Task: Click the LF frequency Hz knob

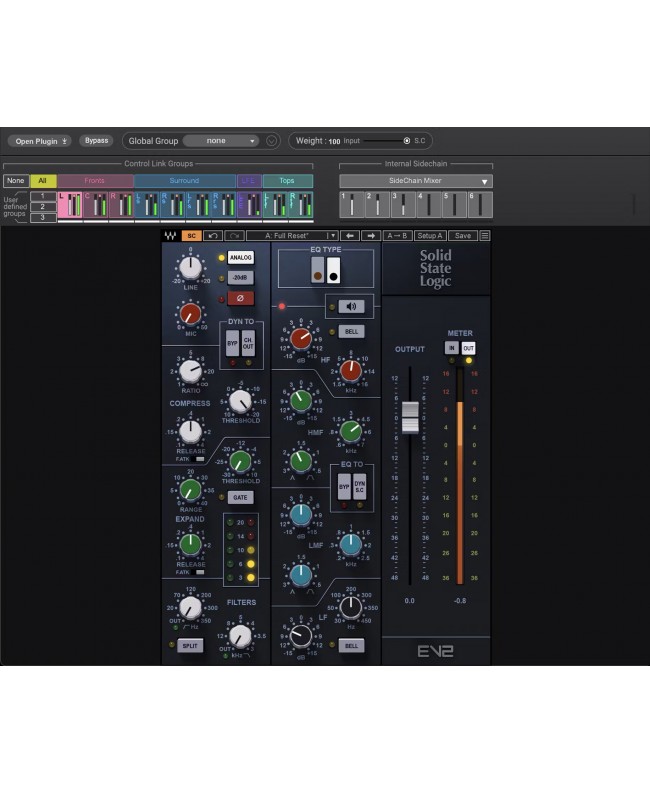Action: [x=351, y=607]
